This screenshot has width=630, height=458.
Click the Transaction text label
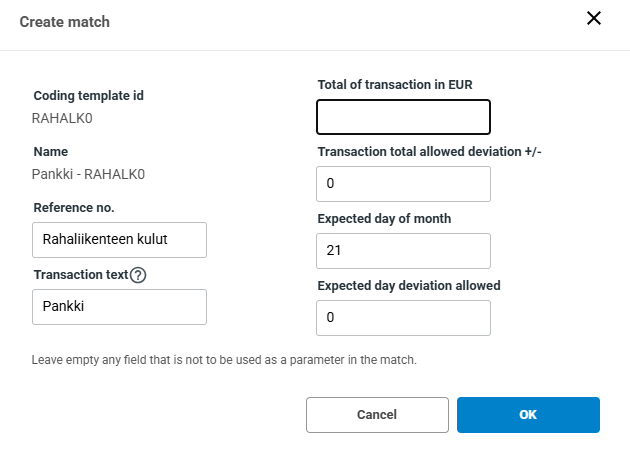tap(80, 274)
